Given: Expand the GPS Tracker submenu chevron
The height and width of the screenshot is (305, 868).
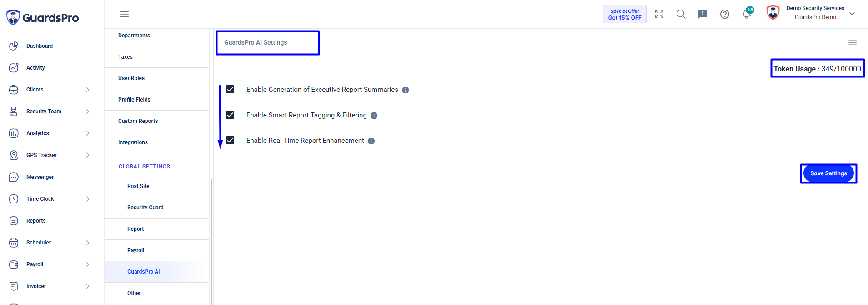Looking at the screenshot, I should click(x=88, y=155).
